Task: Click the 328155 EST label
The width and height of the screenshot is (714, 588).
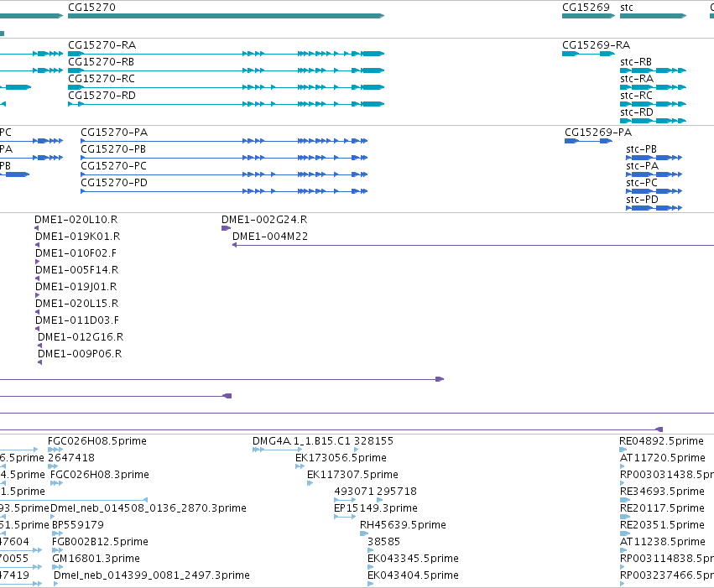Action: click(x=374, y=441)
